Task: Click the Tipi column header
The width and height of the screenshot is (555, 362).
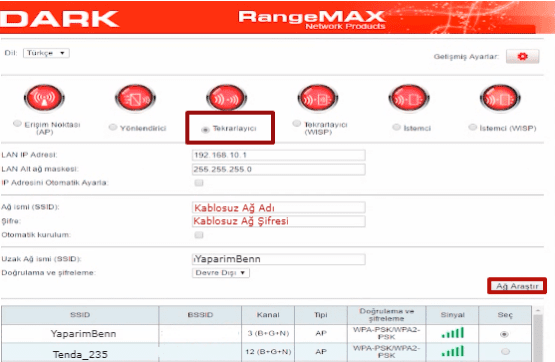Action: coord(321,315)
